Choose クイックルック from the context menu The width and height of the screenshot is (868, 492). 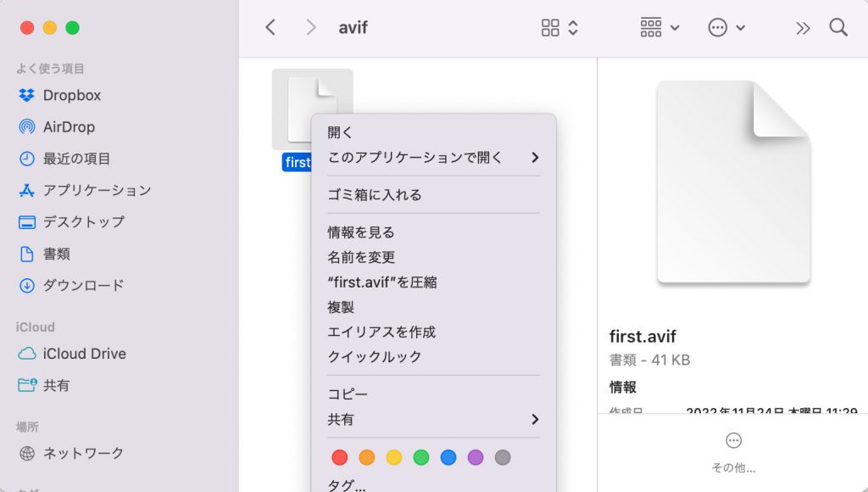(x=433, y=357)
